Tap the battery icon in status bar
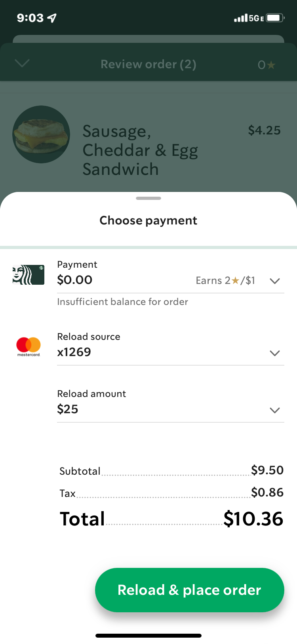The image size is (297, 644). coord(275,18)
